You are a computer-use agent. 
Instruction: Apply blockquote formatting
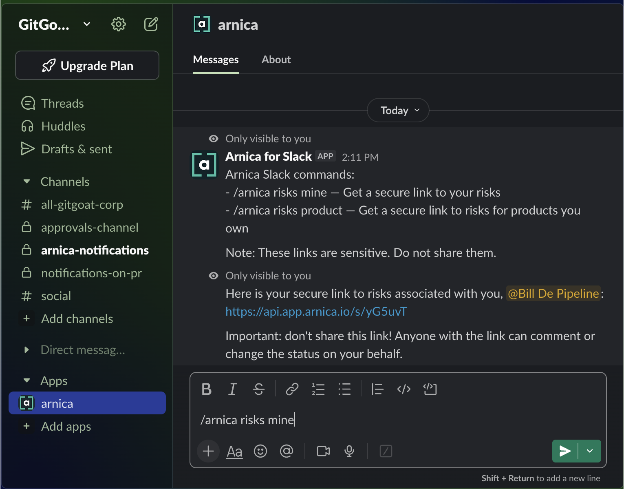377,389
